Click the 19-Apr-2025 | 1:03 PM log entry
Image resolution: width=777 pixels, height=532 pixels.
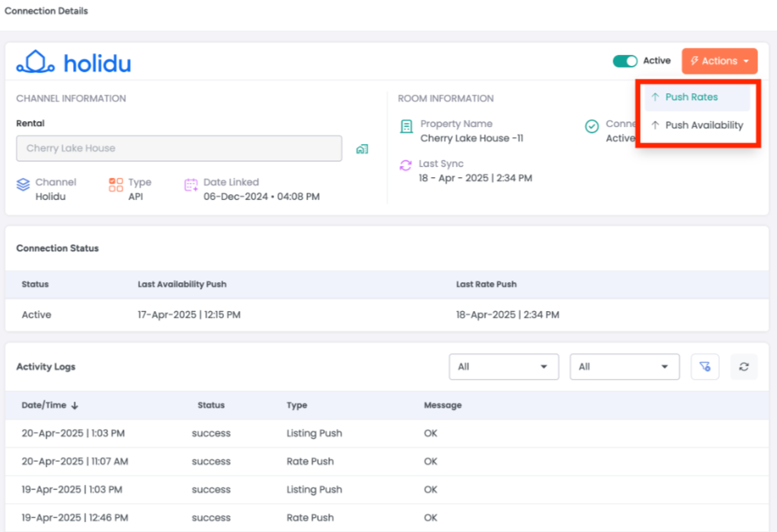click(386, 490)
